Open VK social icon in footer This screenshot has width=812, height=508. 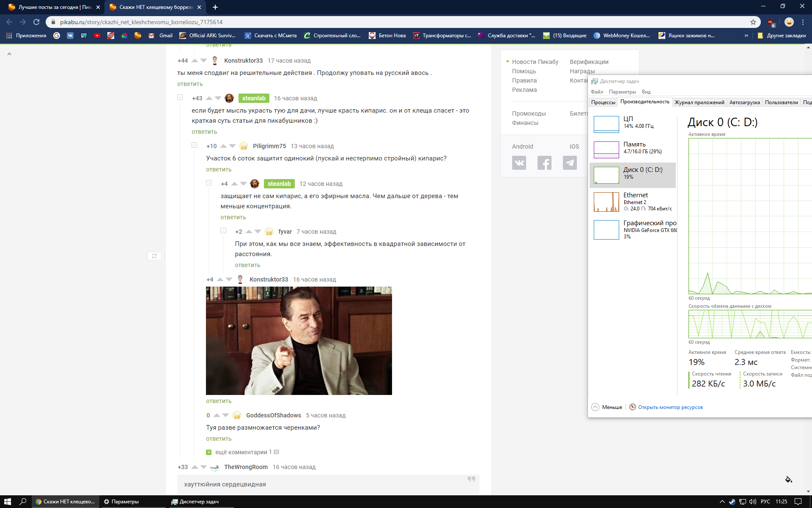coord(519,163)
